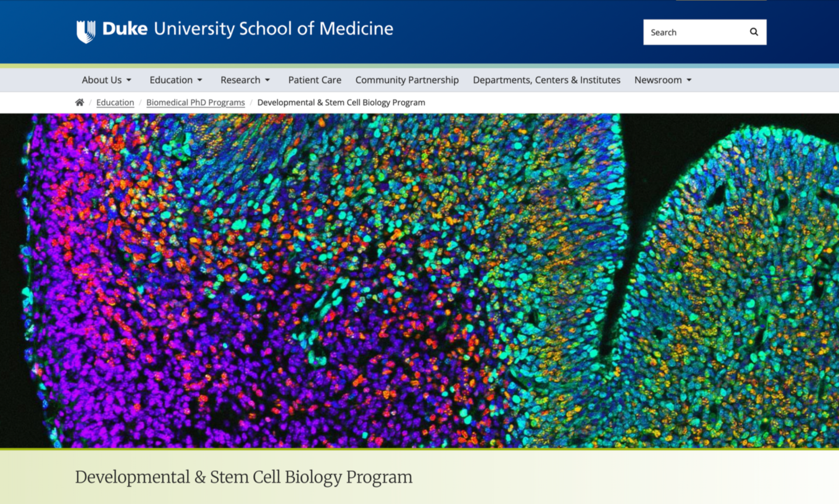Expand the Education navigation dropdown

[175, 80]
